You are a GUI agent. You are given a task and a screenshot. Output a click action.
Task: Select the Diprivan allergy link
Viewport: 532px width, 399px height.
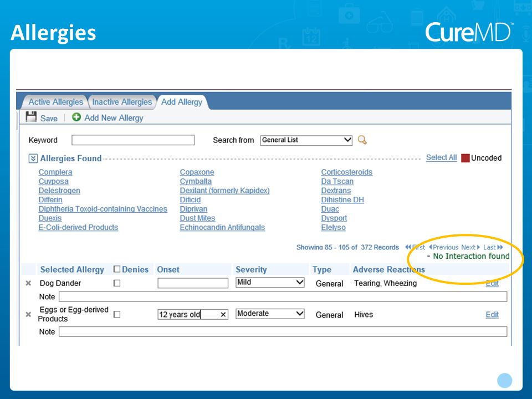[x=194, y=209]
